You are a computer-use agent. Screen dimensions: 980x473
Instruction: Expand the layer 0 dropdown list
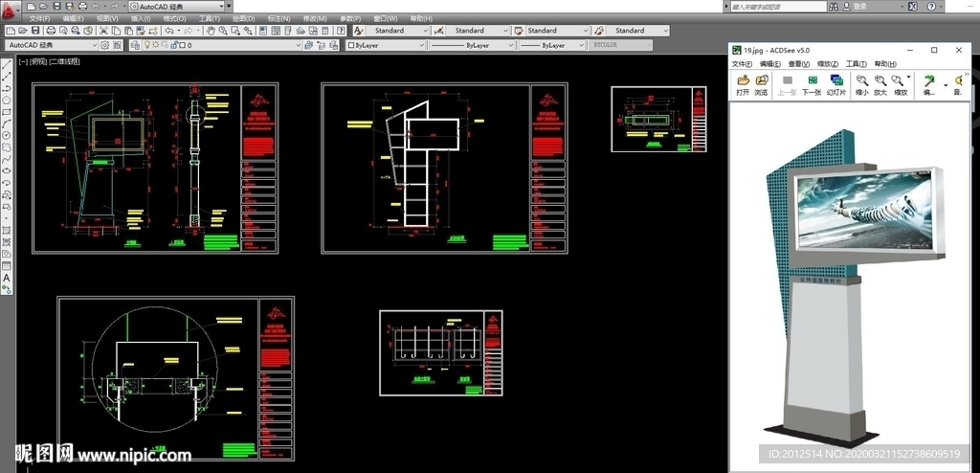pyautogui.click(x=299, y=45)
